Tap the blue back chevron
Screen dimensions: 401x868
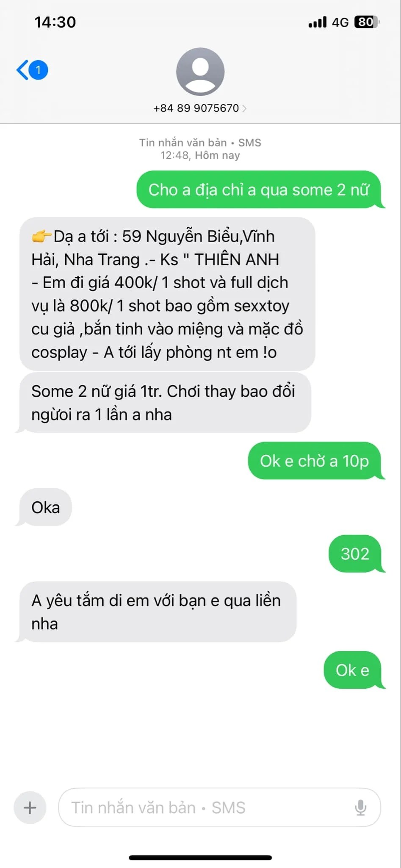tap(22, 70)
